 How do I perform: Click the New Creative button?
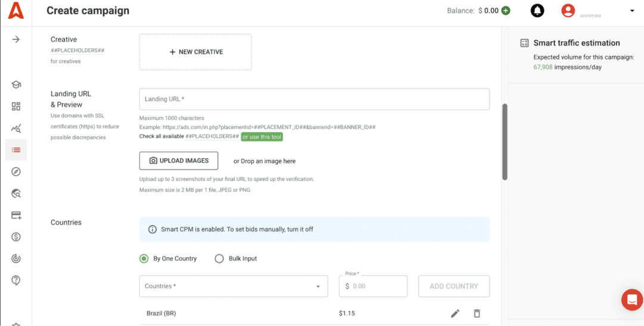pyautogui.click(x=196, y=52)
